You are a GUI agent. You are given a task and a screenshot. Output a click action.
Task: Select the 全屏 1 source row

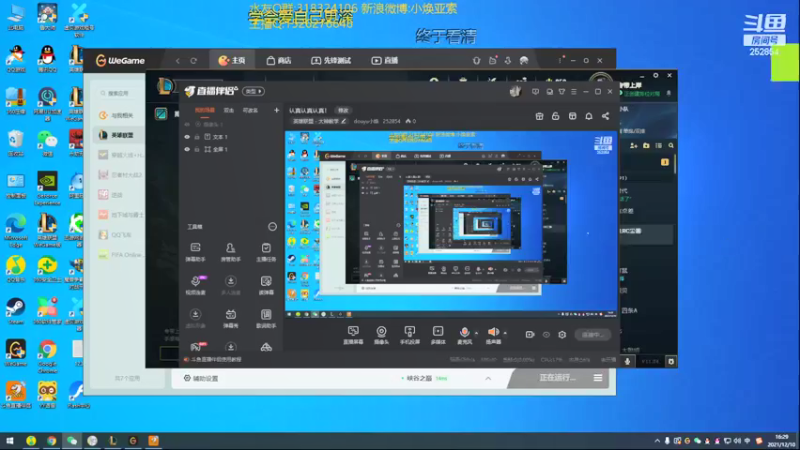point(231,149)
